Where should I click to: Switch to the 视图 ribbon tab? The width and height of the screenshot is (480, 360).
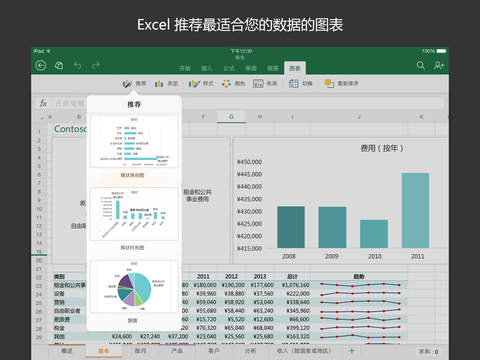click(x=273, y=68)
